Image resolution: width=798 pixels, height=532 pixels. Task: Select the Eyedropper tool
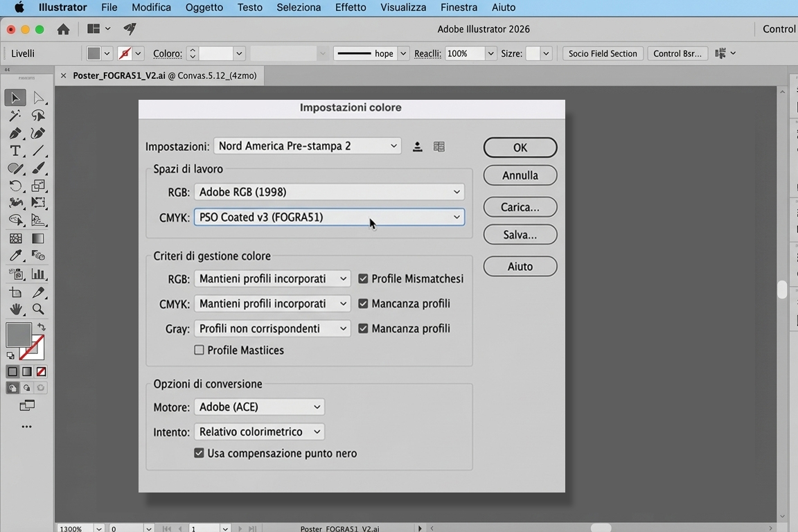coord(15,256)
